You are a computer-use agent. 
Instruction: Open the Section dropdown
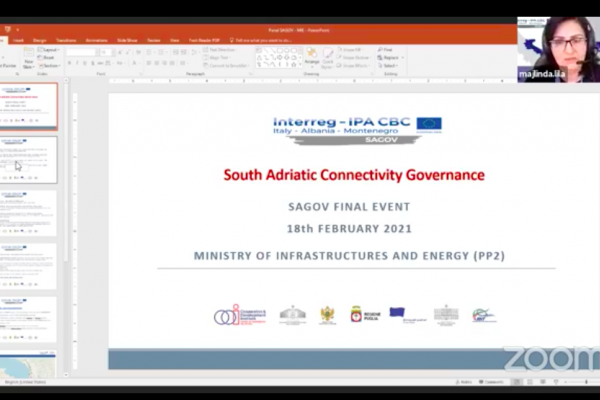click(49, 66)
